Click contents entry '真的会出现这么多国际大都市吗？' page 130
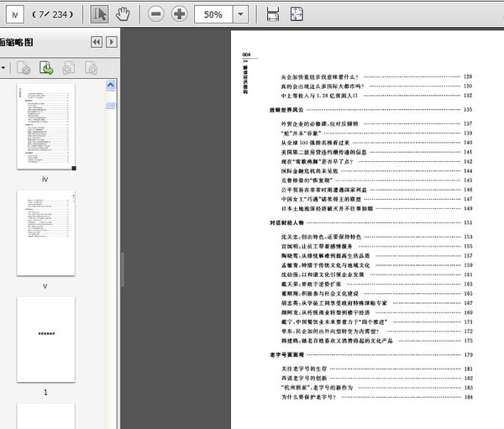 coord(376,86)
